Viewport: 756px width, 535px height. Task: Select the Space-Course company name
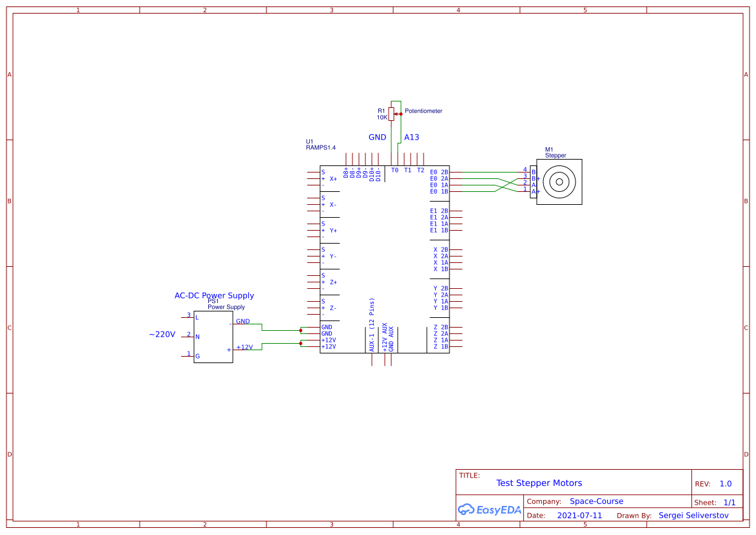coord(596,501)
